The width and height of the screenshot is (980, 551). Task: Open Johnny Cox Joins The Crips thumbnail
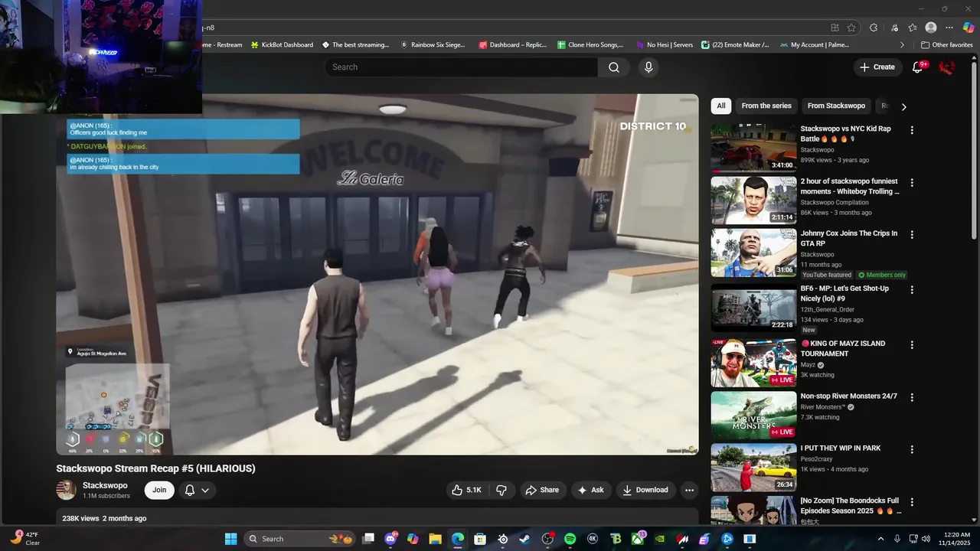pos(753,253)
